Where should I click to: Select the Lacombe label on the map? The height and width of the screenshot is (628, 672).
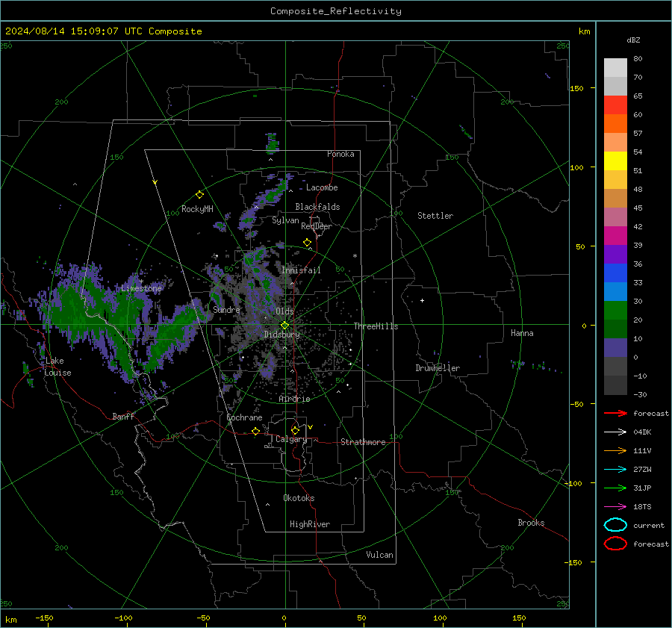coord(322,187)
